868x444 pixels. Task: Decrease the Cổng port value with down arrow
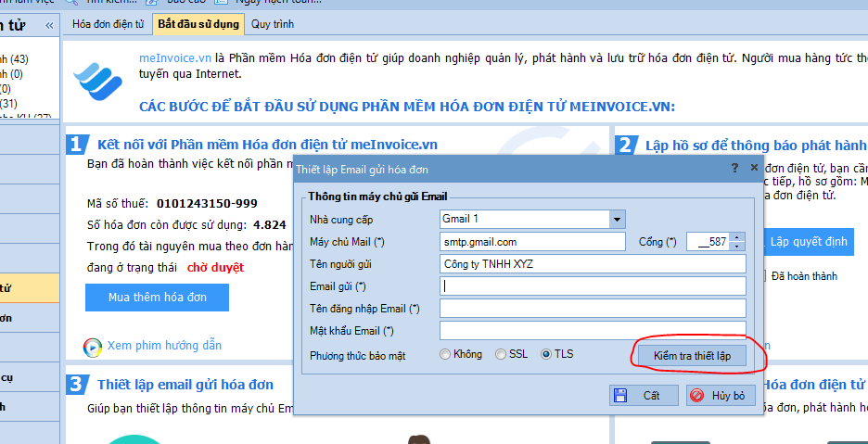click(x=737, y=247)
